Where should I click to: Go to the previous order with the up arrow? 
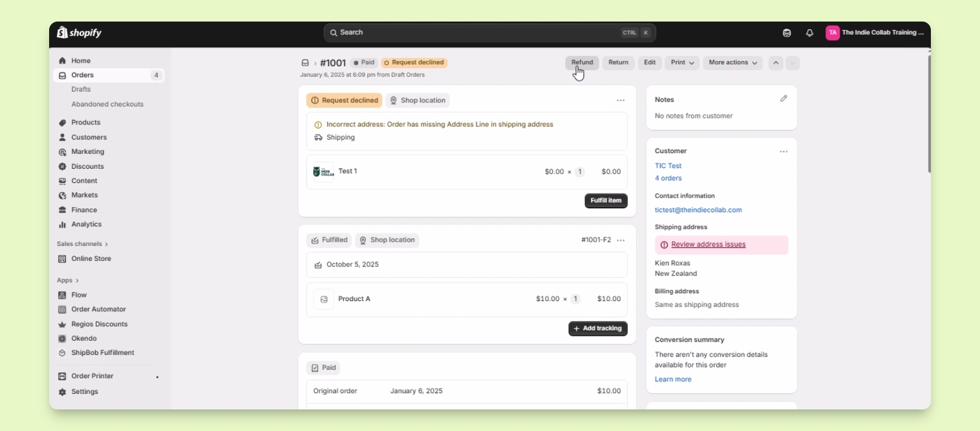[x=776, y=63]
